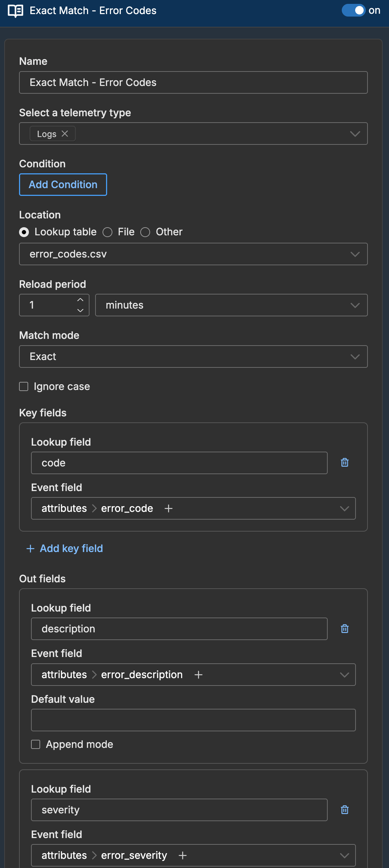
Task: Remove the Logs telemetry tag
Action: pos(65,134)
